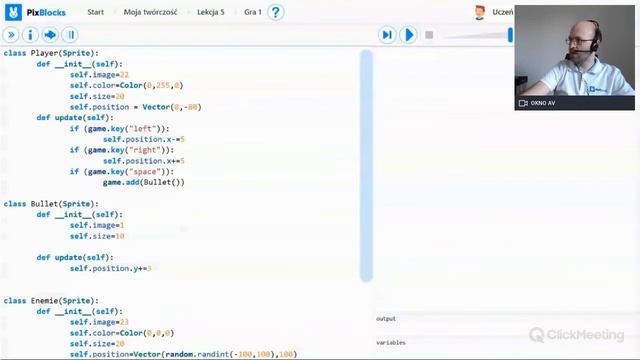The height and width of the screenshot is (360, 640).
Task: Step through the code with step-forward button
Action: point(387,35)
